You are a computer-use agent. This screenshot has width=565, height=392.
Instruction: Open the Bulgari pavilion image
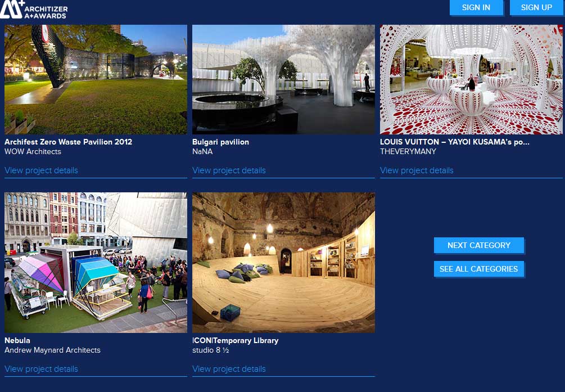[283, 79]
